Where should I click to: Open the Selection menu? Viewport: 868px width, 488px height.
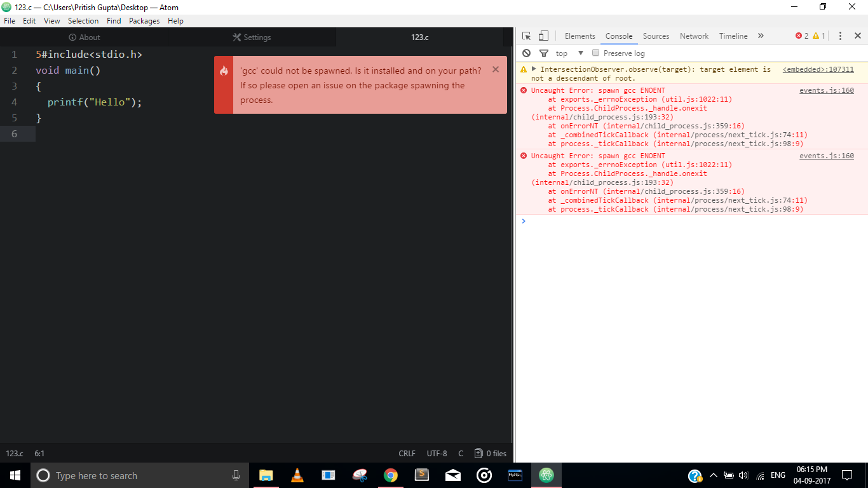(83, 21)
